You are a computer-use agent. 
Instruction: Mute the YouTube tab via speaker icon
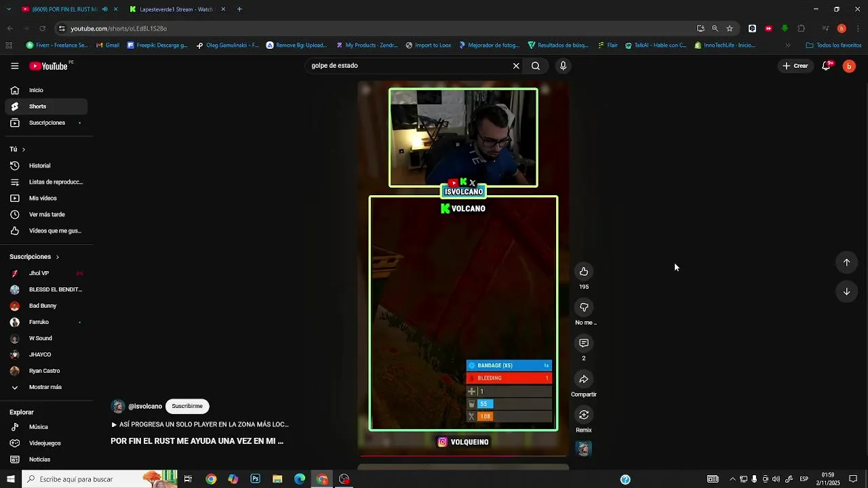pos(104,9)
